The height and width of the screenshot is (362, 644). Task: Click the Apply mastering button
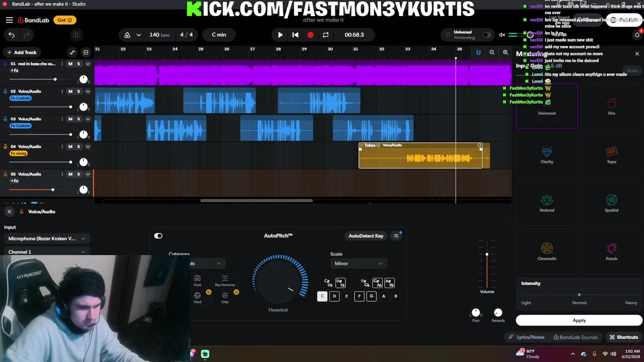point(579,320)
